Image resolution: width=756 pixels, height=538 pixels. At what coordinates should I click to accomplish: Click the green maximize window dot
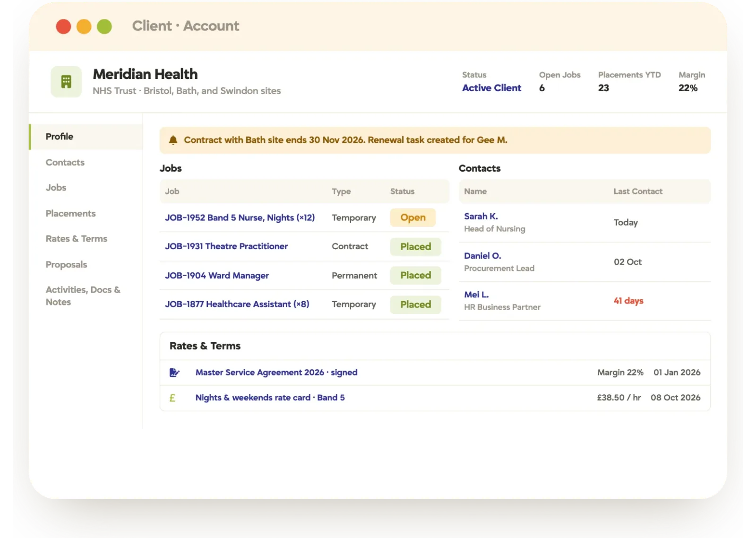coord(104,26)
